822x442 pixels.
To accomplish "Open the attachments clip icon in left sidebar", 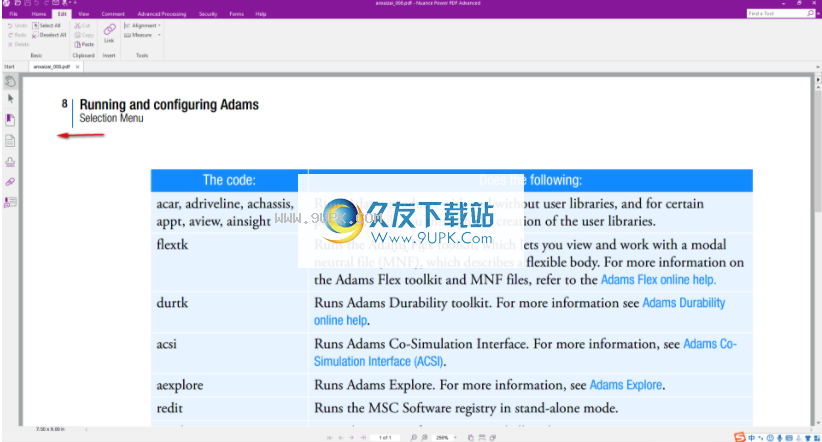I will [10, 182].
